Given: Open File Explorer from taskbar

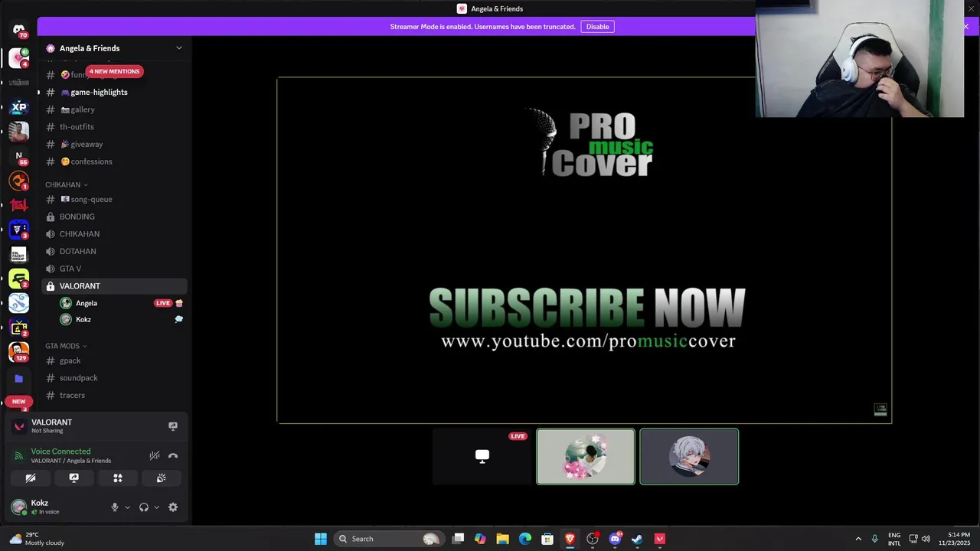Looking at the screenshot, I should point(502,539).
